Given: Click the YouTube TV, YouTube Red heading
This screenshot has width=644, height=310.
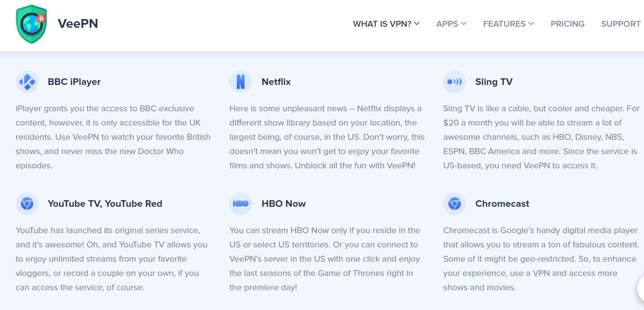Looking at the screenshot, I should coord(105,203).
